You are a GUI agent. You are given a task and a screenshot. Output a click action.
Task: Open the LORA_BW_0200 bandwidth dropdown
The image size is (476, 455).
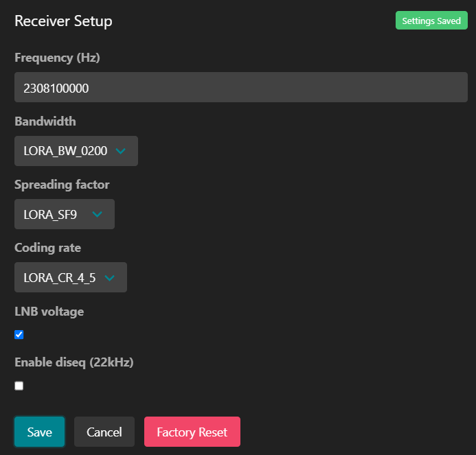[76, 151]
